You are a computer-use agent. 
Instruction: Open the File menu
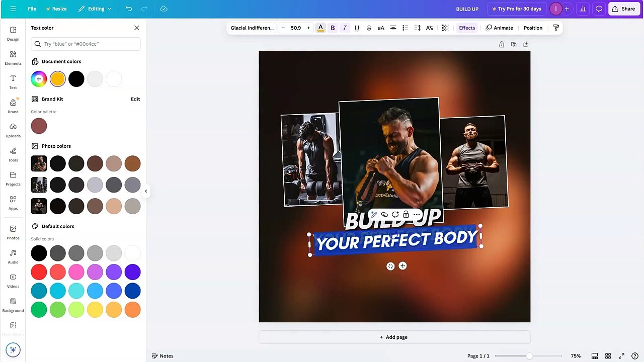pyautogui.click(x=32, y=9)
